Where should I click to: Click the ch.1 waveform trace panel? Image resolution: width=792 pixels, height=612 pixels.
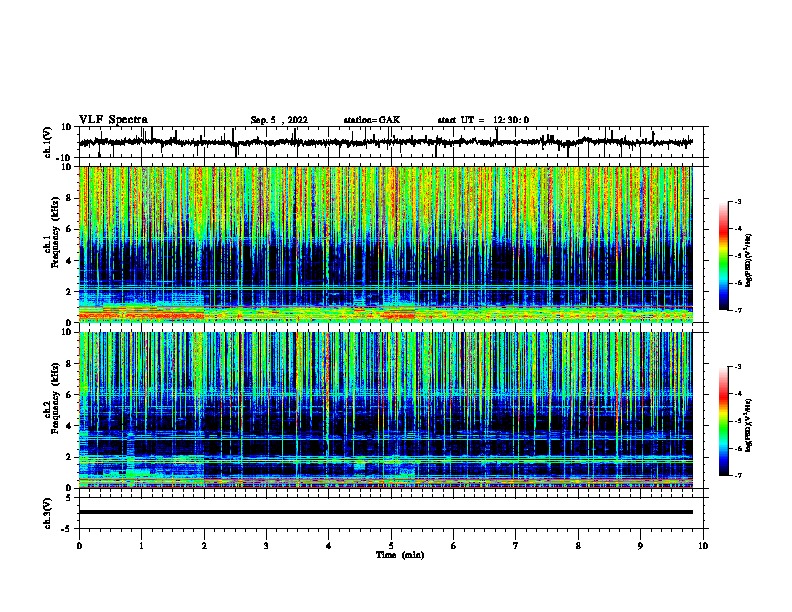point(391,142)
